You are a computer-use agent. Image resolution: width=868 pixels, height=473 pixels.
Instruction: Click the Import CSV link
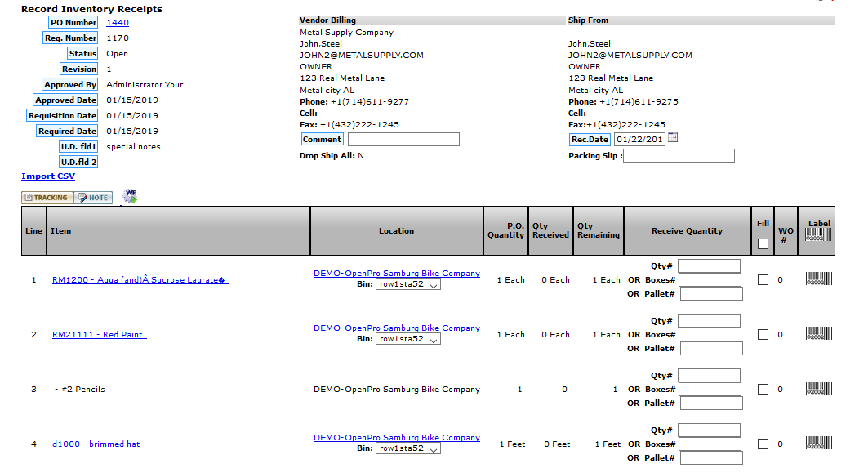click(48, 176)
